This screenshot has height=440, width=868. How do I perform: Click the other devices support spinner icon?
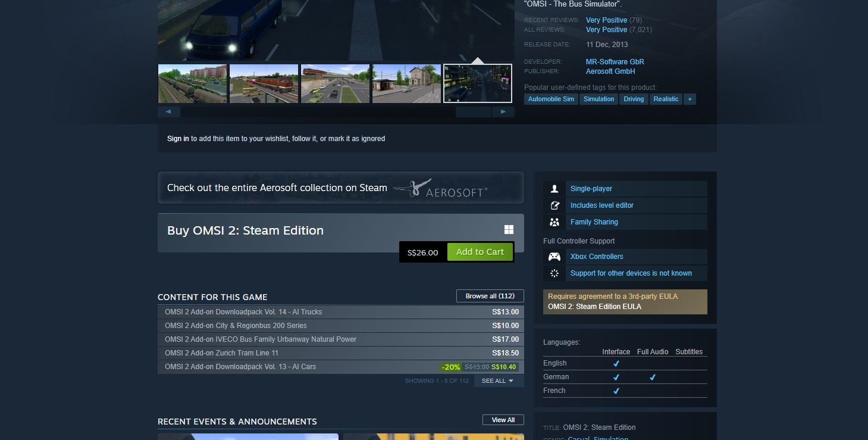coord(554,273)
